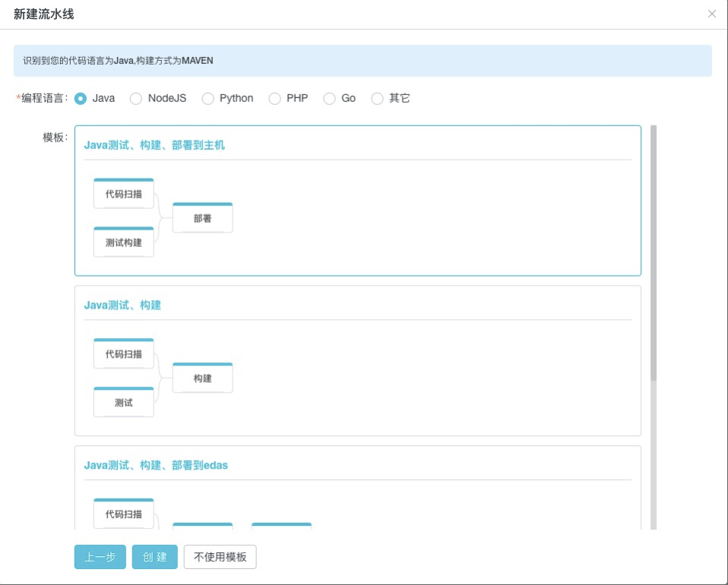Click the 编程语言 field label
The height and width of the screenshot is (585, 728).
43,99
